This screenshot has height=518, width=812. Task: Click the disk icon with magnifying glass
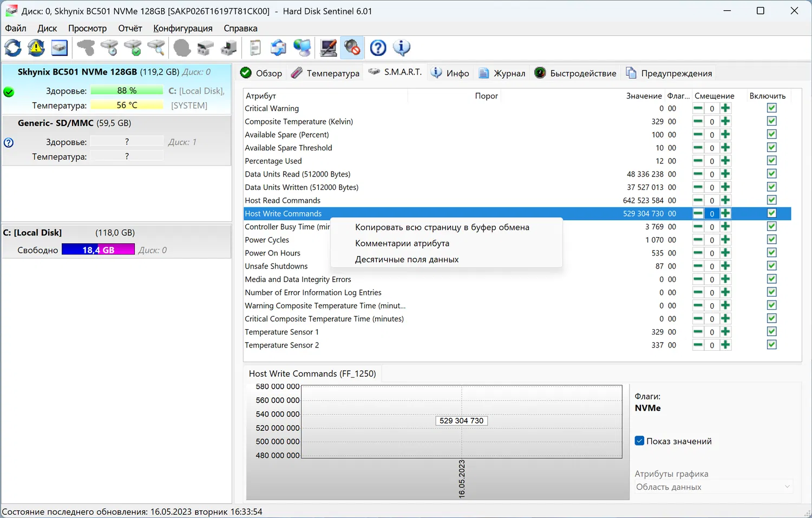[x=156, y=48]
